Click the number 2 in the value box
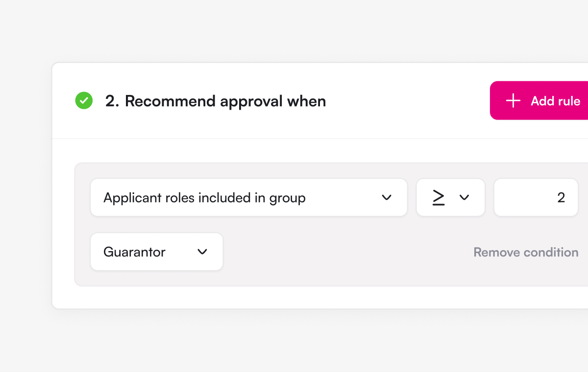Image resolution: width=588 pixels, height=372 pixels. pos(561,198)
